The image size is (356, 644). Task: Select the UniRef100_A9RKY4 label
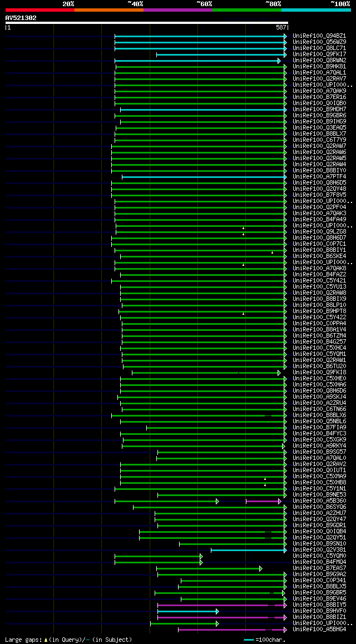coord(319,446)
